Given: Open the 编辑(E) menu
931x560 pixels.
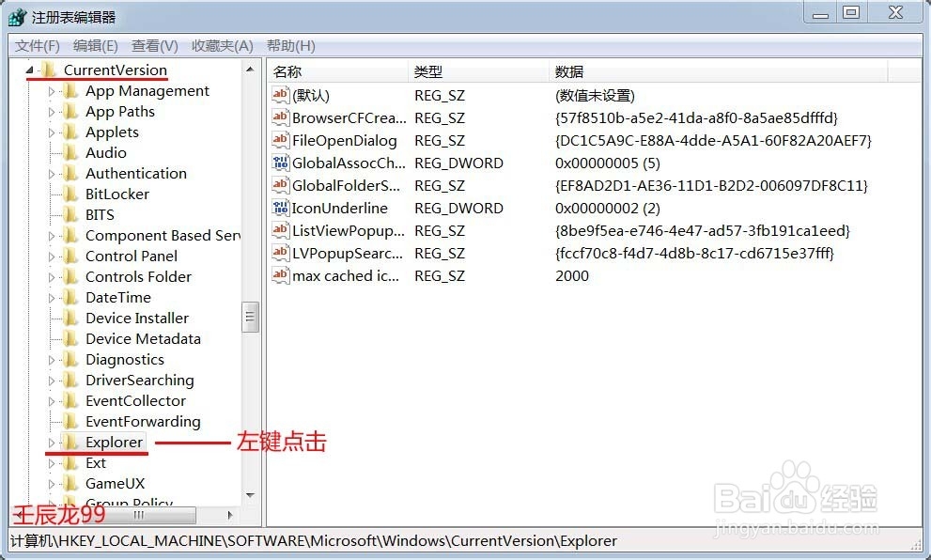Looking at the screenshot, I should pos(96,46).
